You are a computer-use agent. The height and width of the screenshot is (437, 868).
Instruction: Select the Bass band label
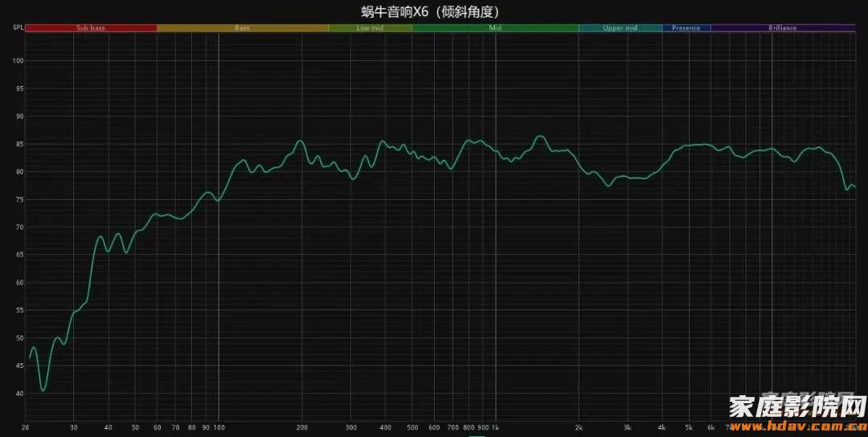242,27
